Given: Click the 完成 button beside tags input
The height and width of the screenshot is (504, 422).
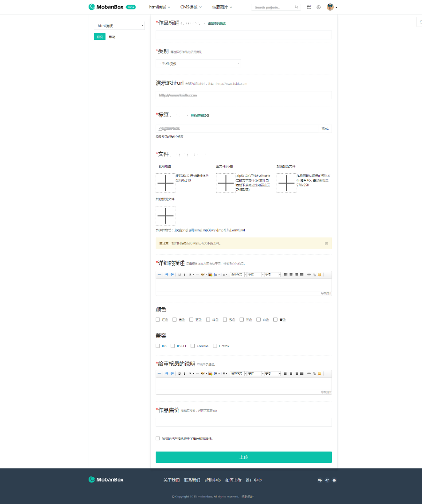Looking at the screenshot, I should tap(325, 129).
